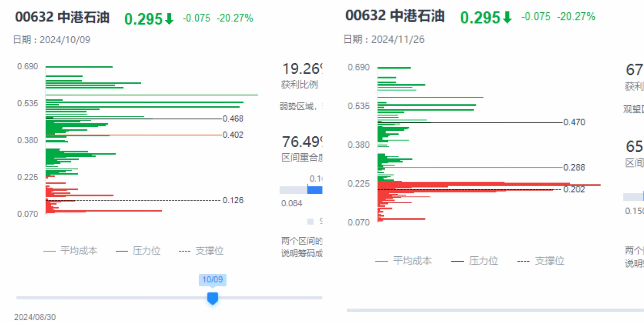
Task: Click the slider track in the left panel
Action: tap(169, 298)
